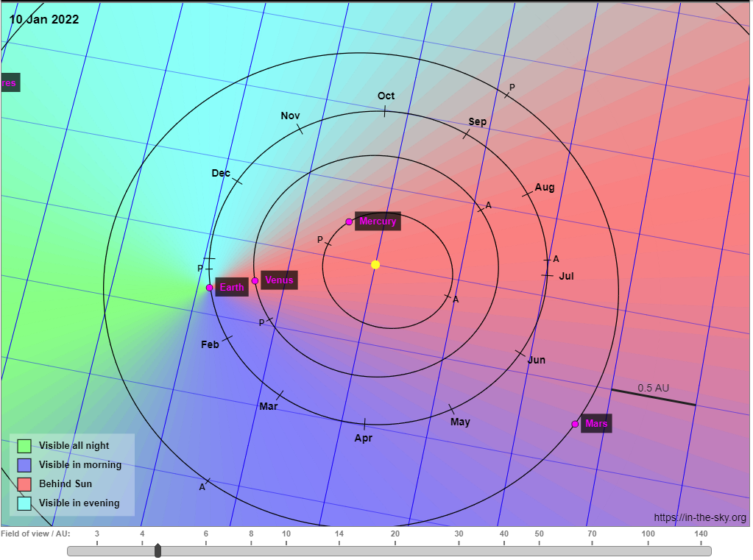Click Venus perihelion P marker near Feb
Screen dimensions: 753x560
pyautogui.click(x=262, y=323)
